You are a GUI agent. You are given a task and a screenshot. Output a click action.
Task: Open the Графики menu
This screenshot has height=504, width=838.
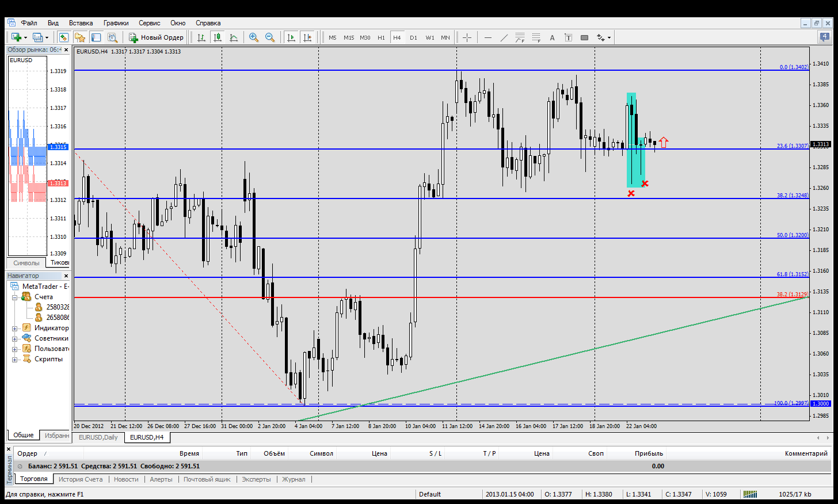point(116,23)
